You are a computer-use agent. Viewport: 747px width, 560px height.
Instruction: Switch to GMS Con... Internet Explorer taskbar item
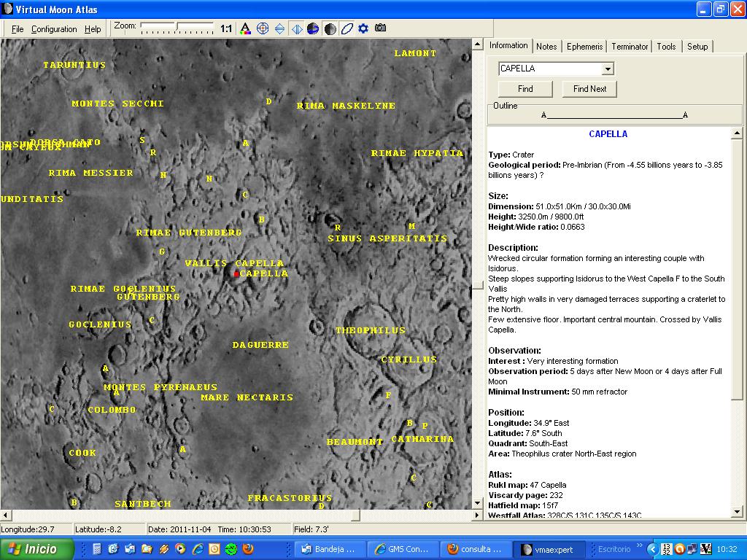point(403,549)
